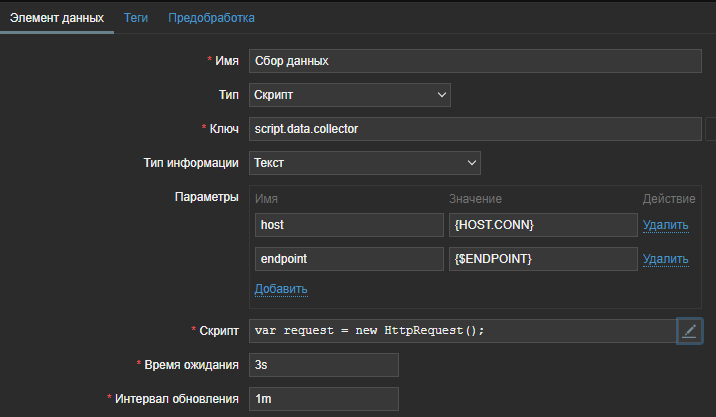Screen dimensions: 716x417
Task: Focus the Имя field with Сбор данных
Action: tap(475, 60)
